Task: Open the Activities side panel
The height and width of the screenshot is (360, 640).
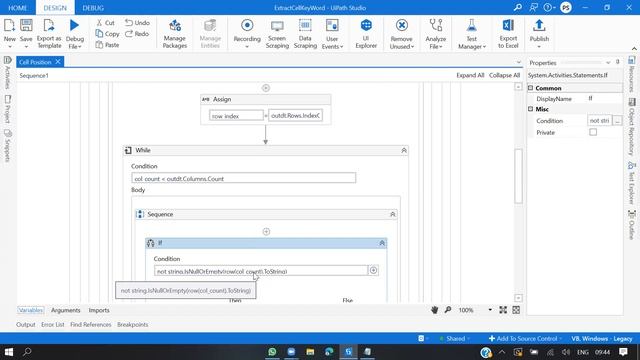Action: [7, 72]
